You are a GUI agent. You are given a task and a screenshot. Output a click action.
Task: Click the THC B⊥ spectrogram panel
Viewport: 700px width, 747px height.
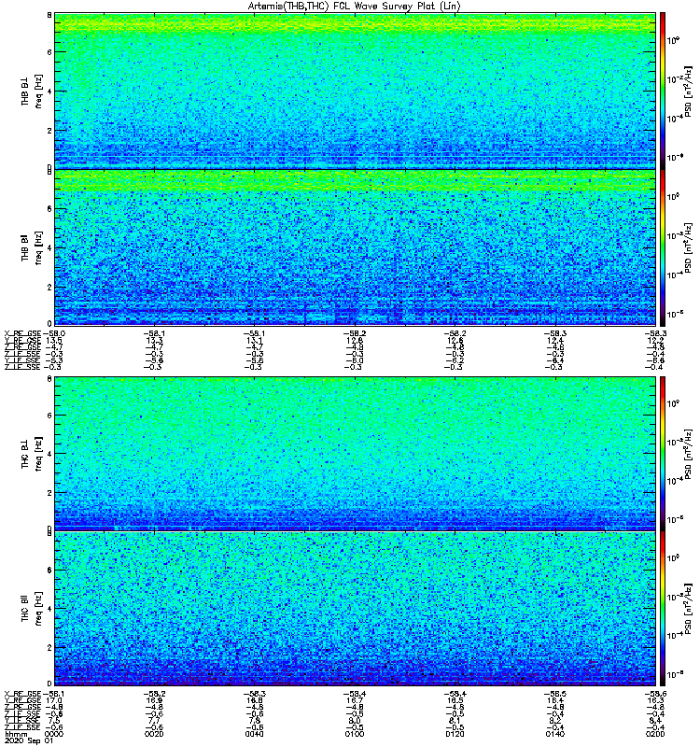tap(355, 453)
